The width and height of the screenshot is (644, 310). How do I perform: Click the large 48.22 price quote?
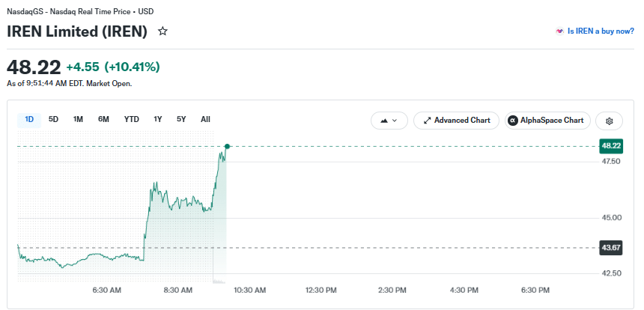coord(34,67)
